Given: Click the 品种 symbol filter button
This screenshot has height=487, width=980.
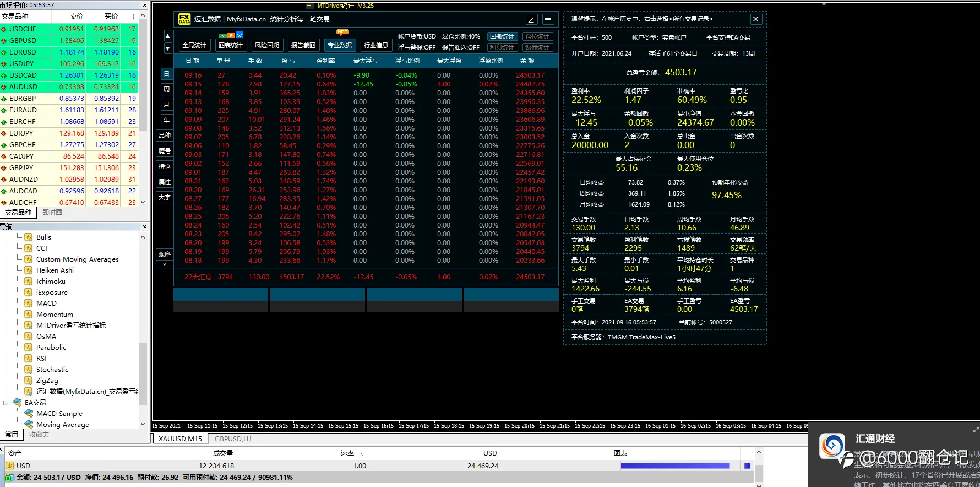Looking at the screenshot, I should 165,136.
